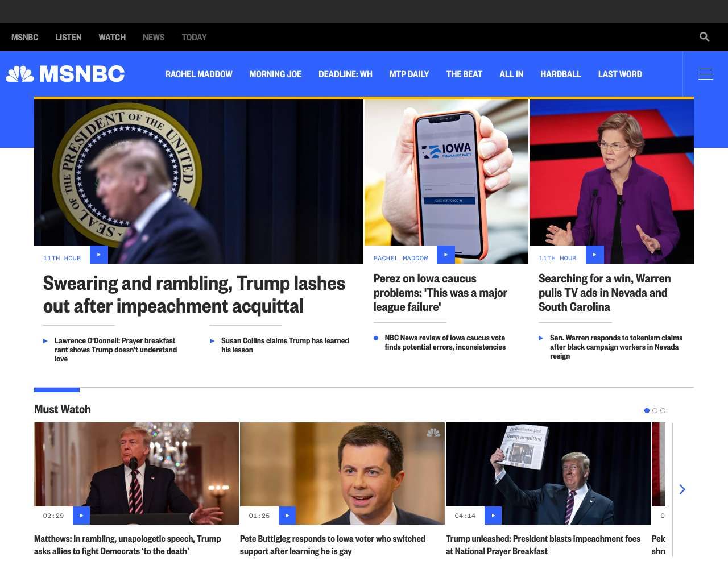Open the Trump presidential seal lead image
This screenshot has height=582, width=728.
198,181
